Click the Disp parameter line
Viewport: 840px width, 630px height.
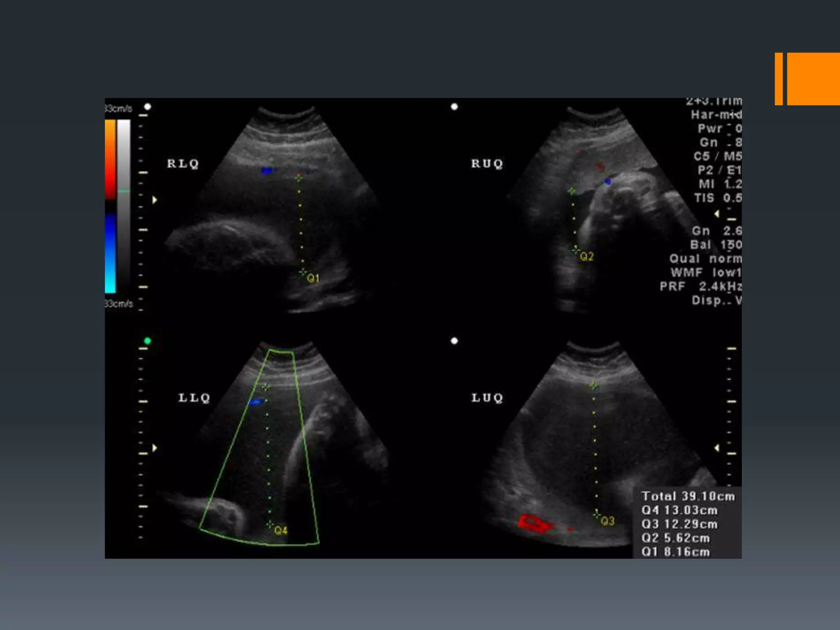click(717, 301)
